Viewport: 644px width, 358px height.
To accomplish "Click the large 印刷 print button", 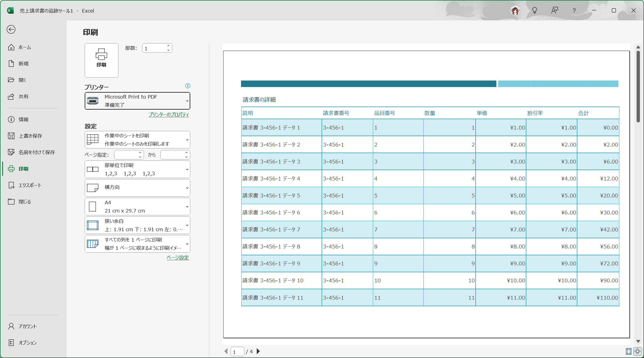I will point(101,60).
